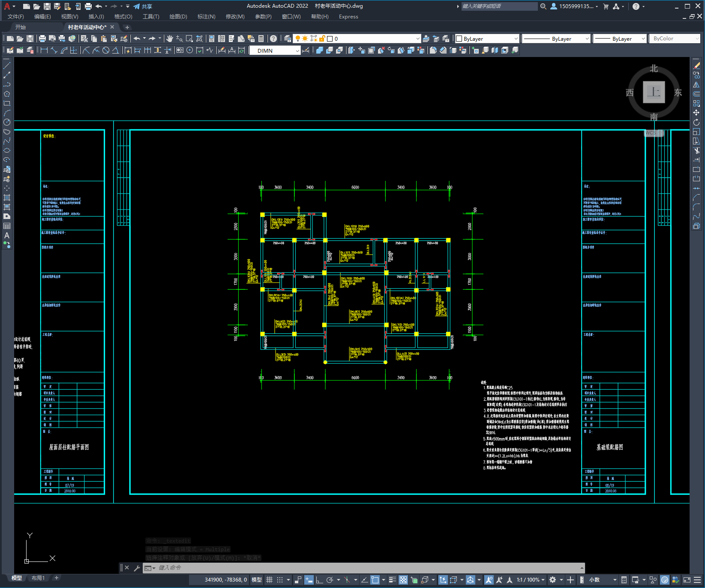Open the ByColor plot style dropdown

pos(675,39)
